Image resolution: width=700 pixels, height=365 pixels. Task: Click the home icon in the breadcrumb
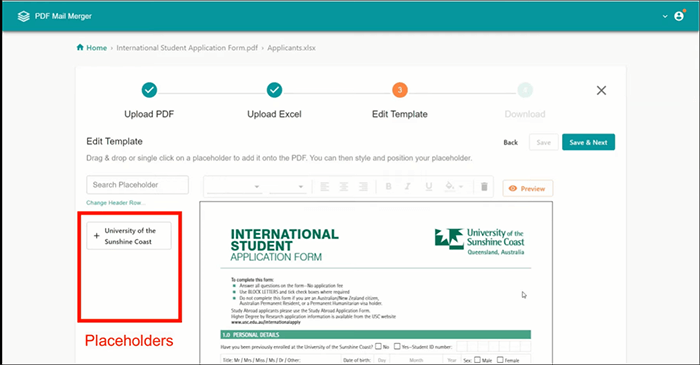(80, 47)
